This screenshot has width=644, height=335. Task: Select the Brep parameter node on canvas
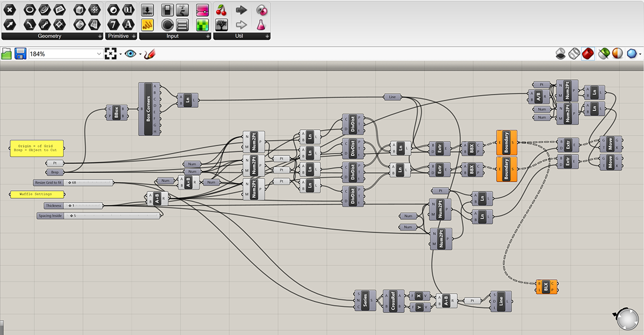coord(55,172)
